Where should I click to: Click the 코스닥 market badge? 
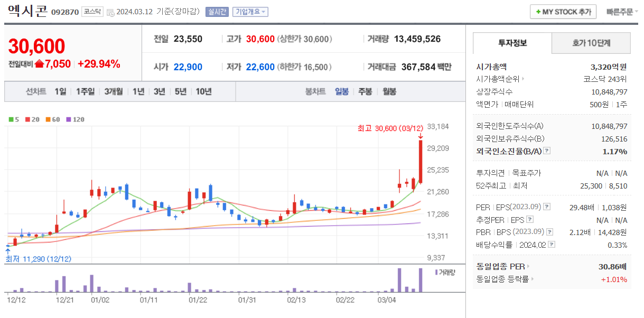(x=92, y=12)
